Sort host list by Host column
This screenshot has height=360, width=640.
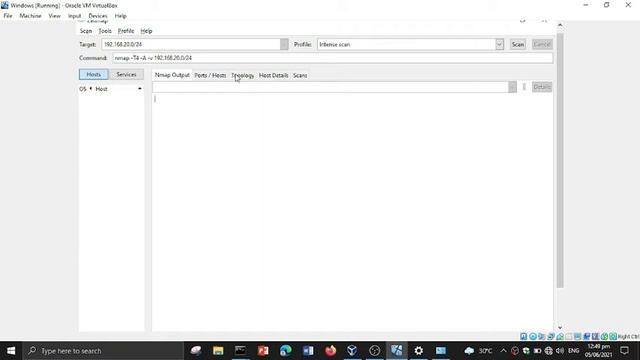click(x=101, y=89)
